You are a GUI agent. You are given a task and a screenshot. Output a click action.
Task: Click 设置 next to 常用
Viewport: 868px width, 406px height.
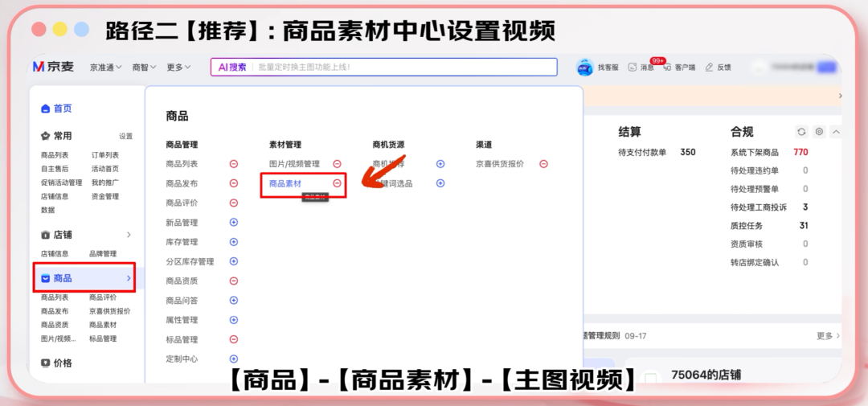[125, 136]
